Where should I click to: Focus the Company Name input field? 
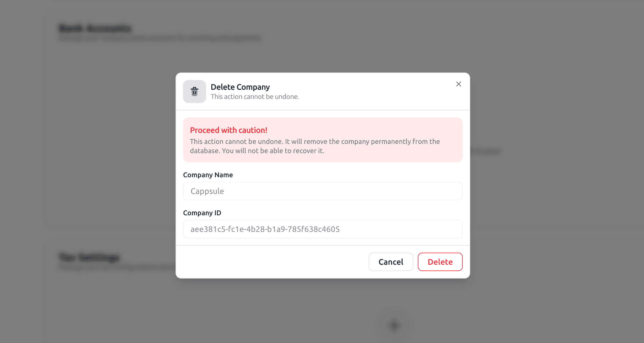tap(323, 191)
